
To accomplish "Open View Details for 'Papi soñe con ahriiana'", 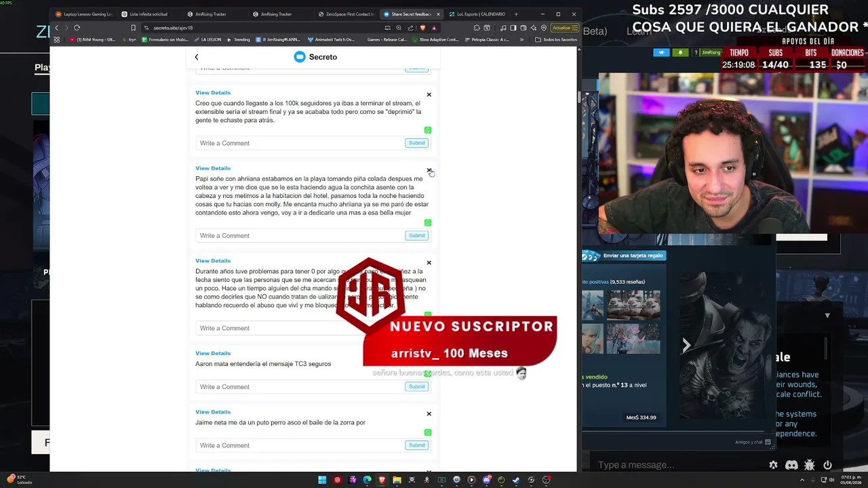I will [213, 168].
